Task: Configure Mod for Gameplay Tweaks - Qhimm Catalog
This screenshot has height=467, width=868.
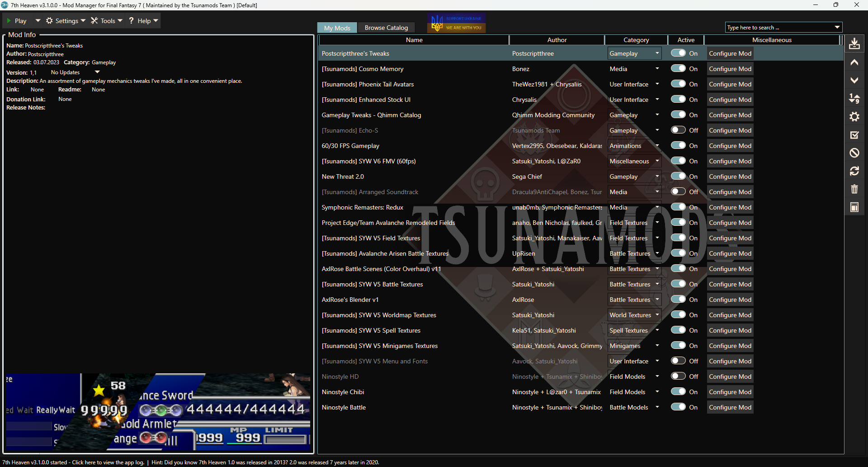Action: (730, 115)
